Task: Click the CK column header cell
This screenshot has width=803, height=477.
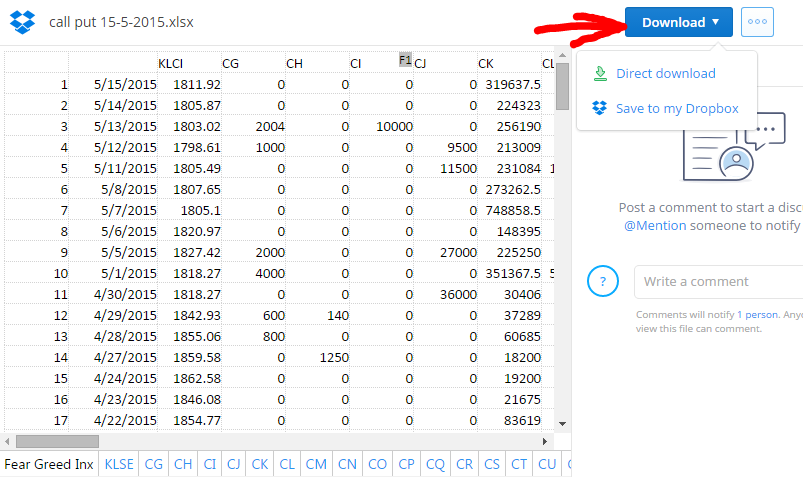Action: coord(510,64)
